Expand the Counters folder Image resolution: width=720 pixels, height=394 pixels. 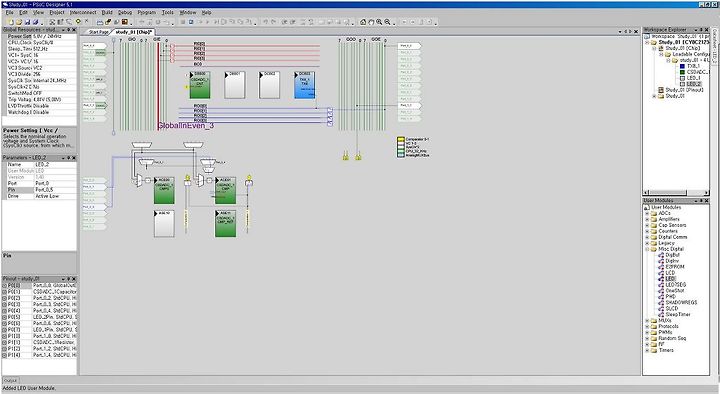(647, 231)
